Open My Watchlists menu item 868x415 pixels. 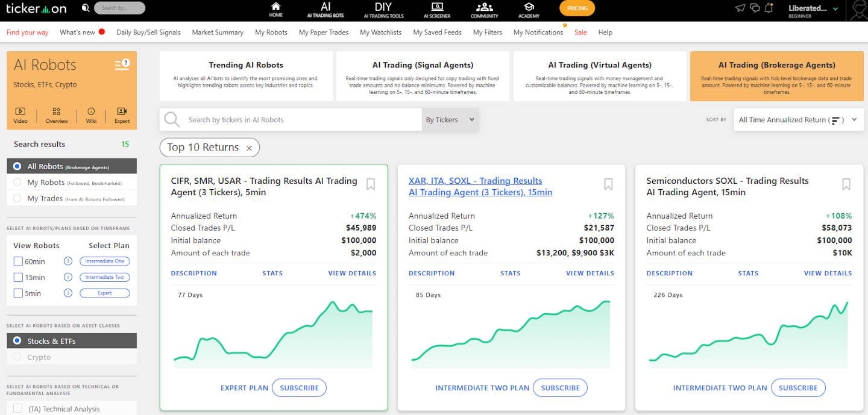pos(380,33)
